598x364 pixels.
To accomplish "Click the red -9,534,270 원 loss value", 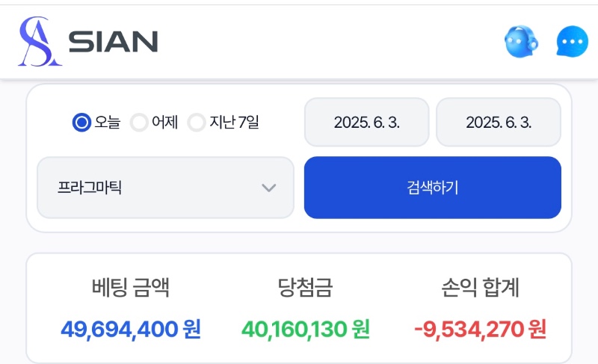I will [480, 330].
